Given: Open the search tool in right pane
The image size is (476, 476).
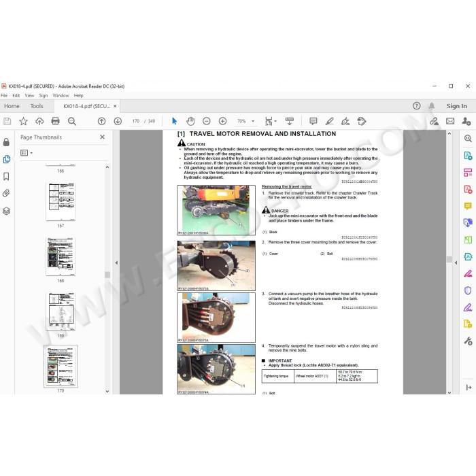Looking at the screenshot, I should tap(468, 139).
